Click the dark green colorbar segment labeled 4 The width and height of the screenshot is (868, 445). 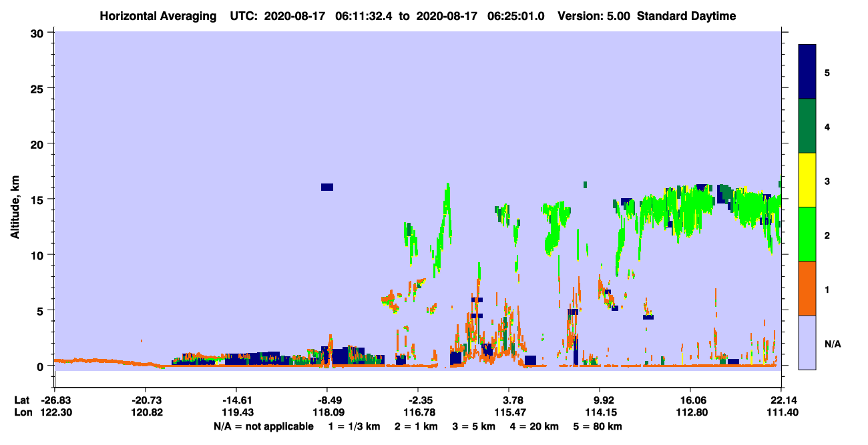point(807,126)
